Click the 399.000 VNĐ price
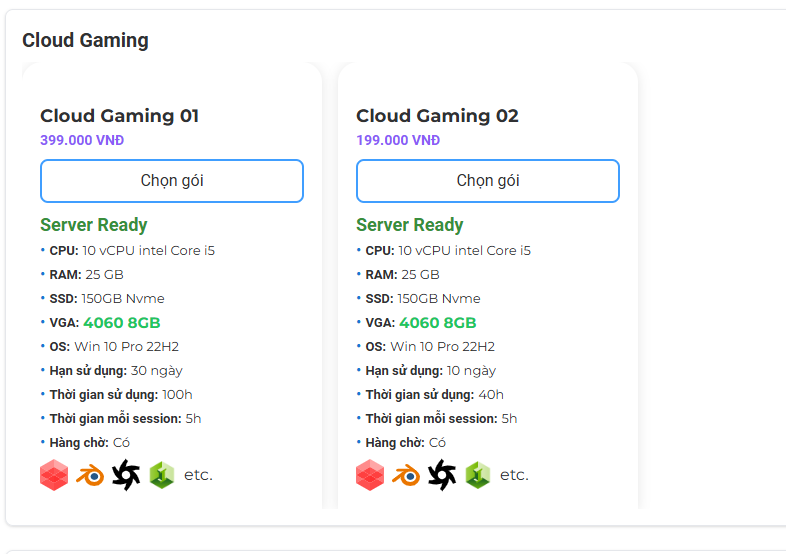Screen dimensions: 786x554 [x=82, y=140]
